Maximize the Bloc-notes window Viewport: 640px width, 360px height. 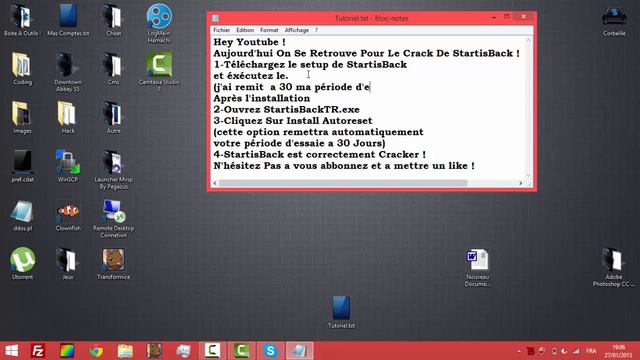point(507,18)
